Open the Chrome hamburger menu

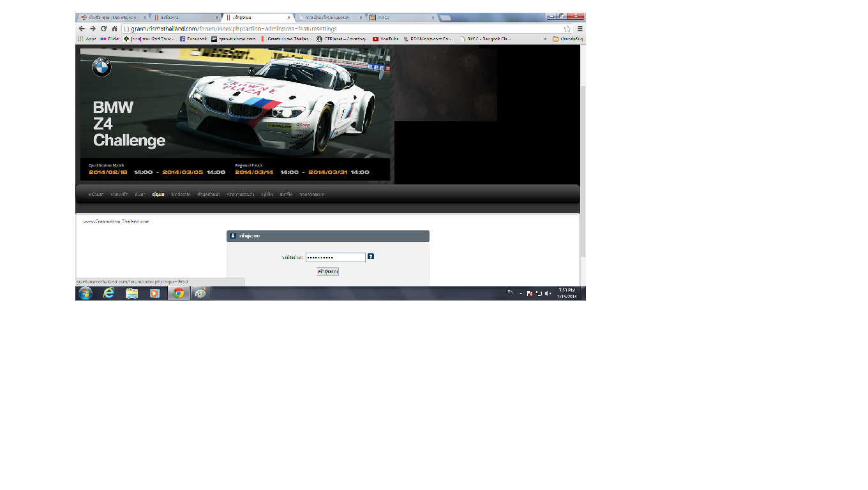pyautogui.click(x=580, y=29)
